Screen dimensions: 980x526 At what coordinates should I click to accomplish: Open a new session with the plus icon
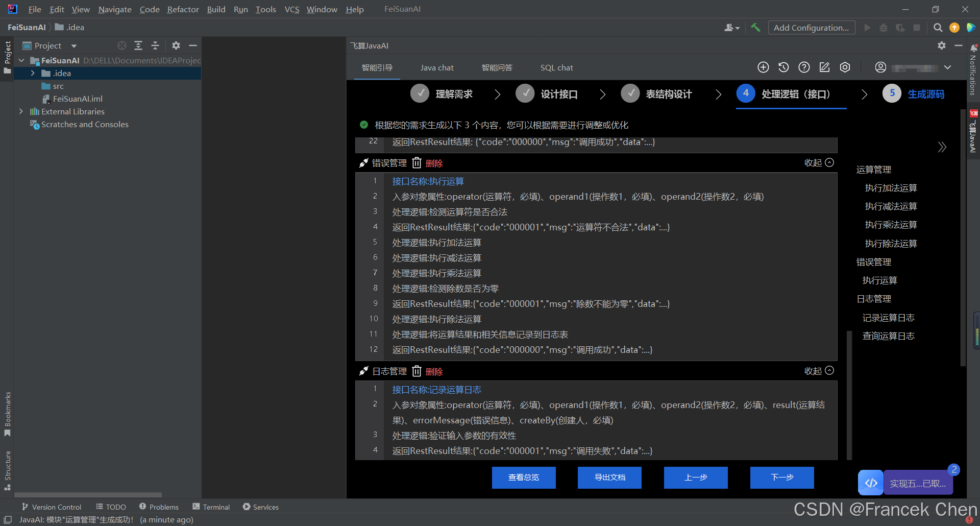pos(763,67)
